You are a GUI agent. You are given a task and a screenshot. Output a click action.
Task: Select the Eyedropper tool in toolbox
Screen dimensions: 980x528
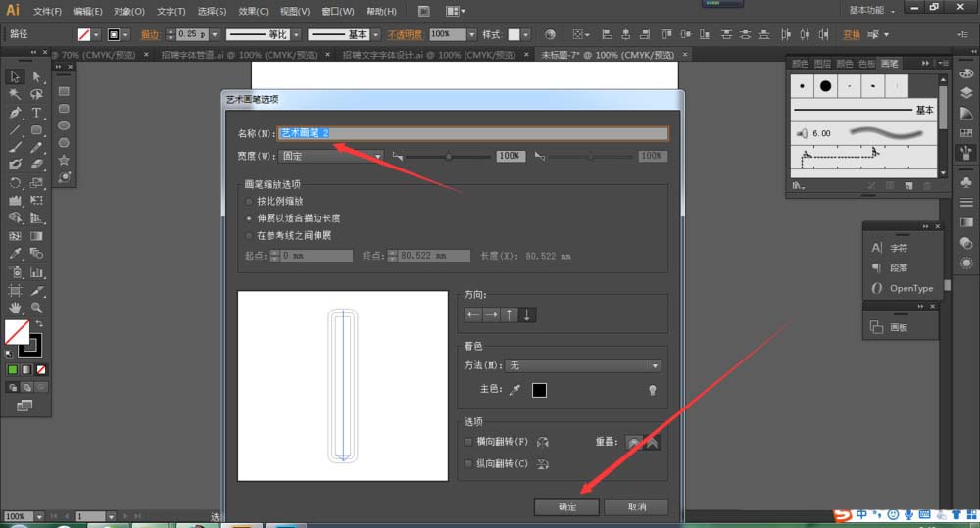[15, 253]
